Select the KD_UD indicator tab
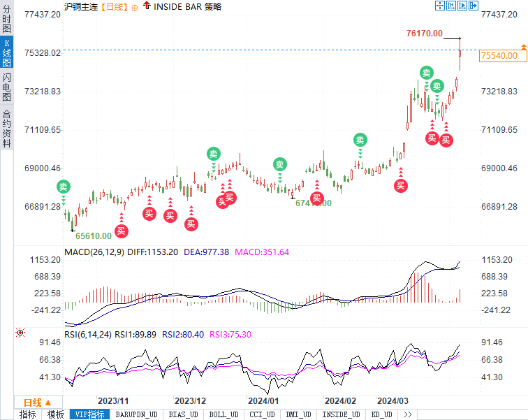The image size is (528, 420). pos(381,414)
